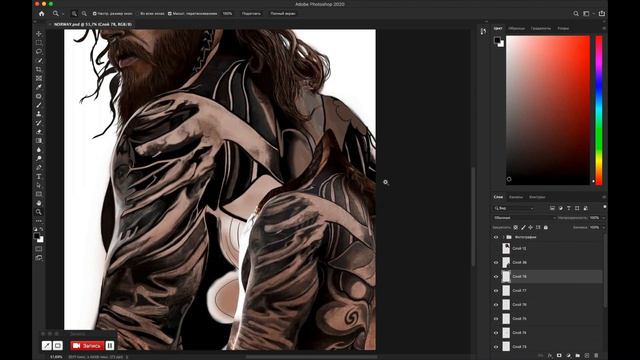Select the Type tool
Image resolution: width=640 pixels, height=360 pixels.
[x=39, y=176]
